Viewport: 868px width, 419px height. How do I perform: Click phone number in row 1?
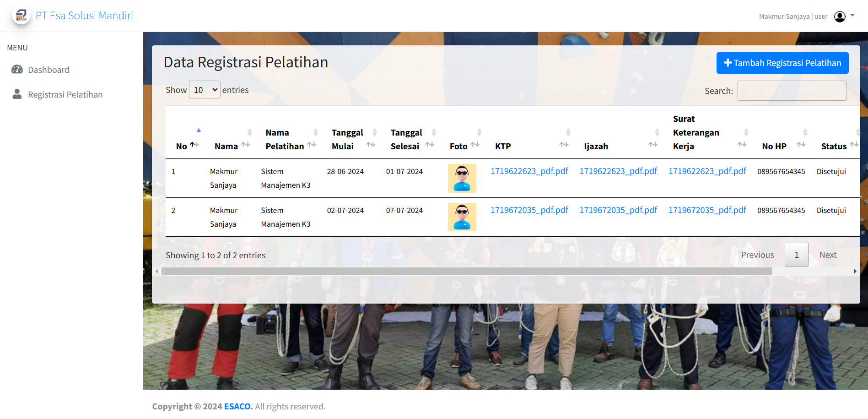click(781, 171)
